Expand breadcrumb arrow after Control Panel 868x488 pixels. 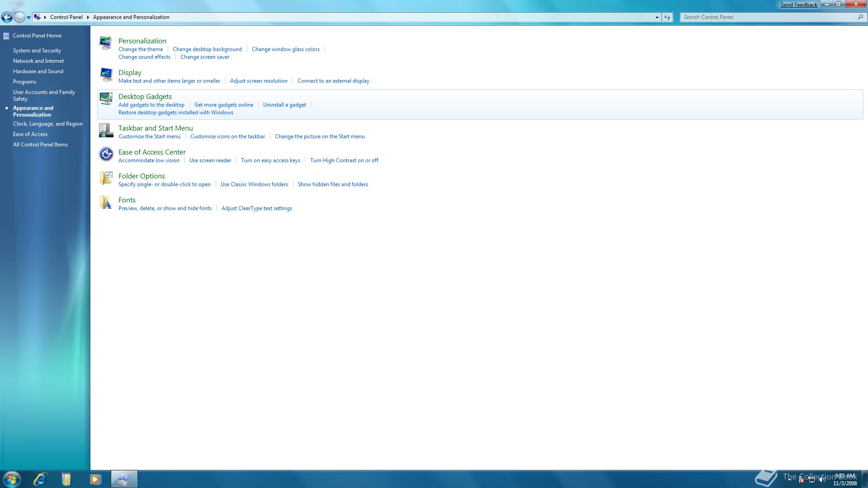click(88, 17)
